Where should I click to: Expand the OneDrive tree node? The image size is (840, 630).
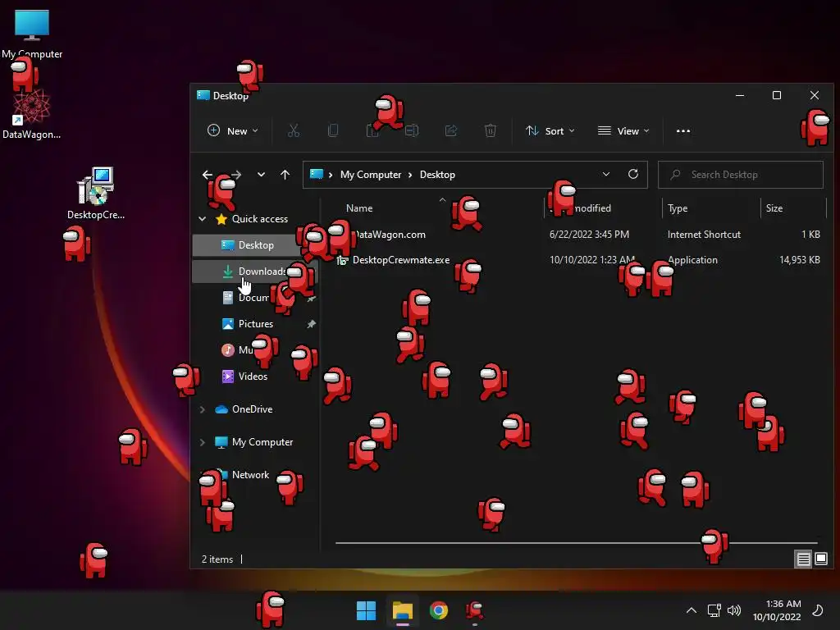coord(203,409)
